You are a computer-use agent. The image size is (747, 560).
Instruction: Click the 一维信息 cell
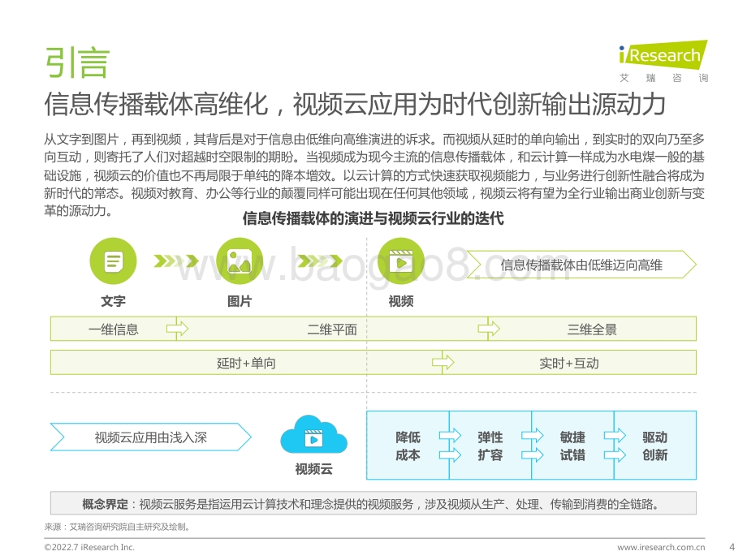point(114,329)
